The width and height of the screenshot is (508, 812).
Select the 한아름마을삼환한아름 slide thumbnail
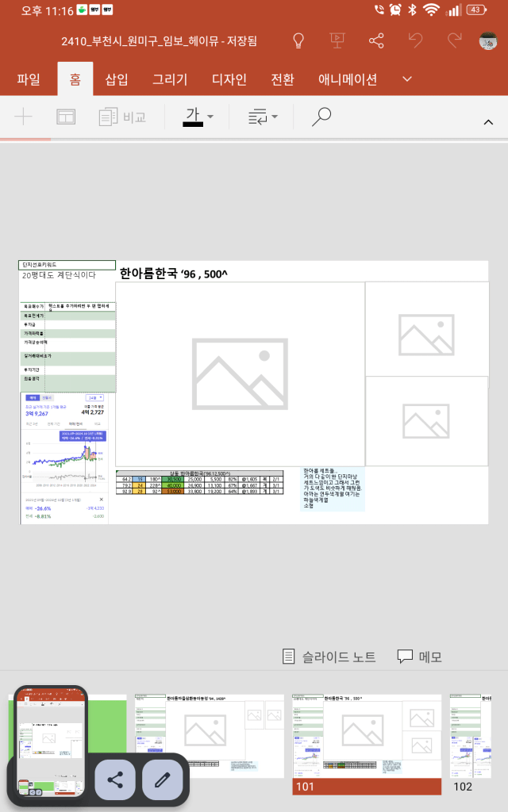[x=210, y=735]
